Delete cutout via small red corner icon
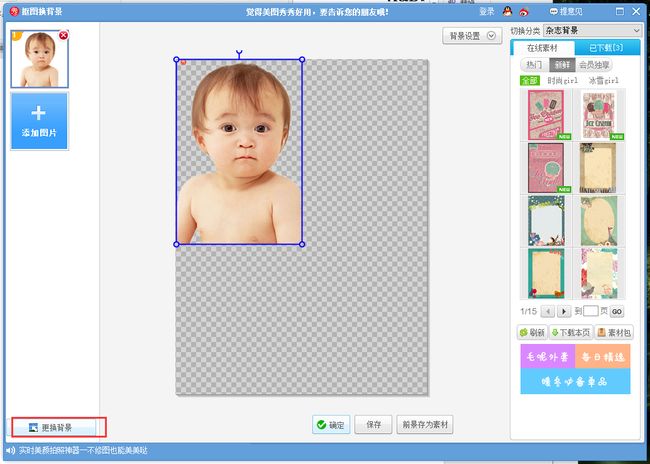 click(x=184, y=63)
